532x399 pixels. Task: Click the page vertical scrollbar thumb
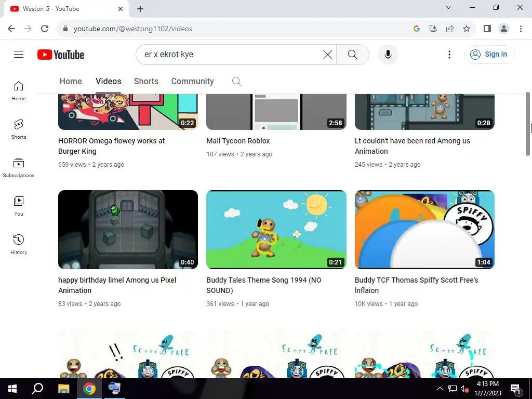528,124
